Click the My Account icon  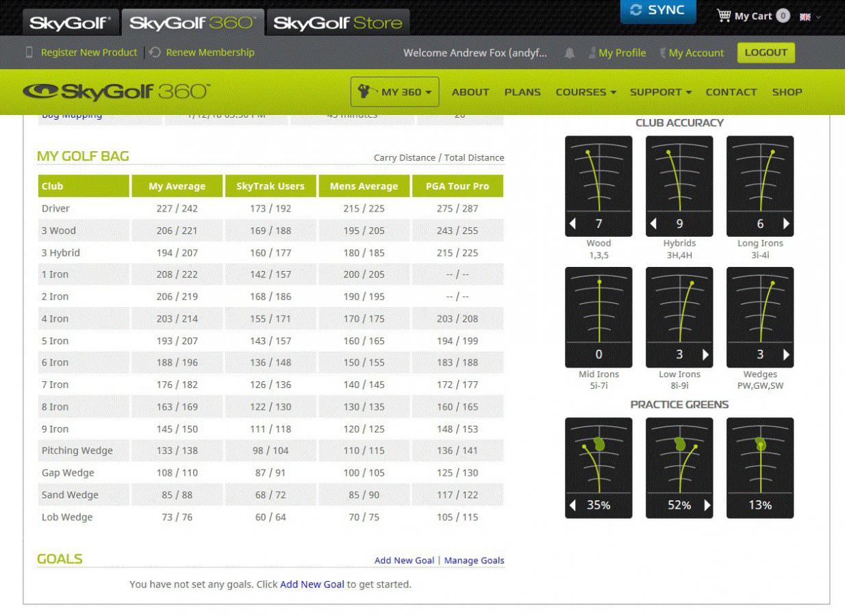coord(663,53)
